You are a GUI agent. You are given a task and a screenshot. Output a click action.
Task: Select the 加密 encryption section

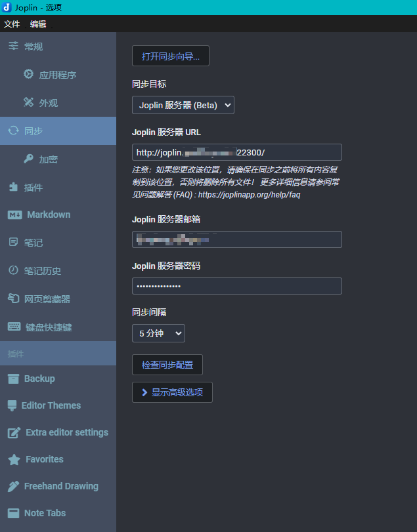tap(58, 159)
